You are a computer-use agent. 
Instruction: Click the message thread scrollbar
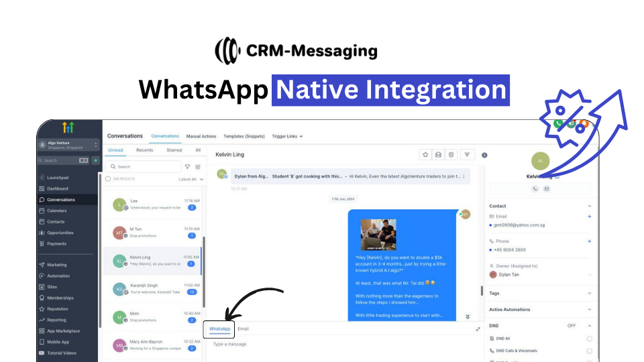(482, 290)
